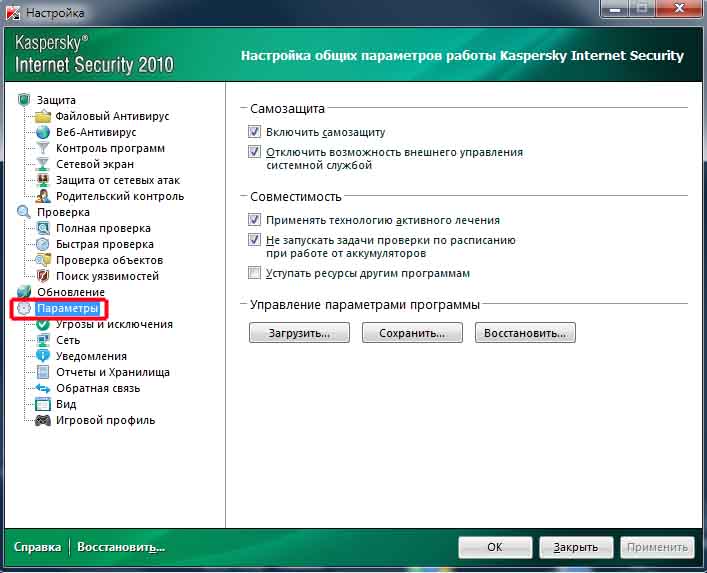The width and height of the screenshot is (707, 573).
Task: Click the gamepad icon for Игровой профиль
Action: [x=43, y=420]
